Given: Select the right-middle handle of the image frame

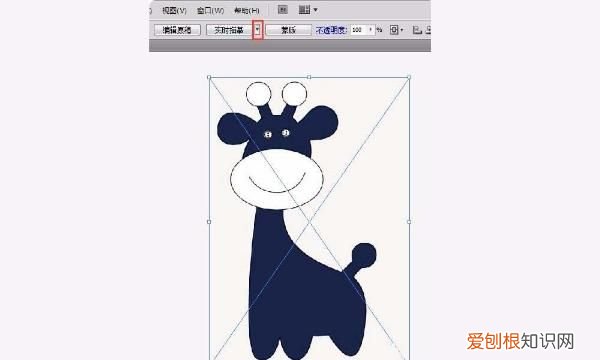Looking at the screenshot, I should 409,222.
